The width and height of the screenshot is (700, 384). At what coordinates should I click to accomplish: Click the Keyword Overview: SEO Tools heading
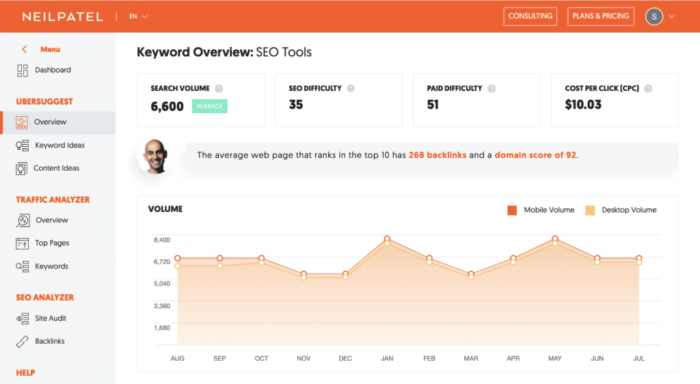coord(224,52)
